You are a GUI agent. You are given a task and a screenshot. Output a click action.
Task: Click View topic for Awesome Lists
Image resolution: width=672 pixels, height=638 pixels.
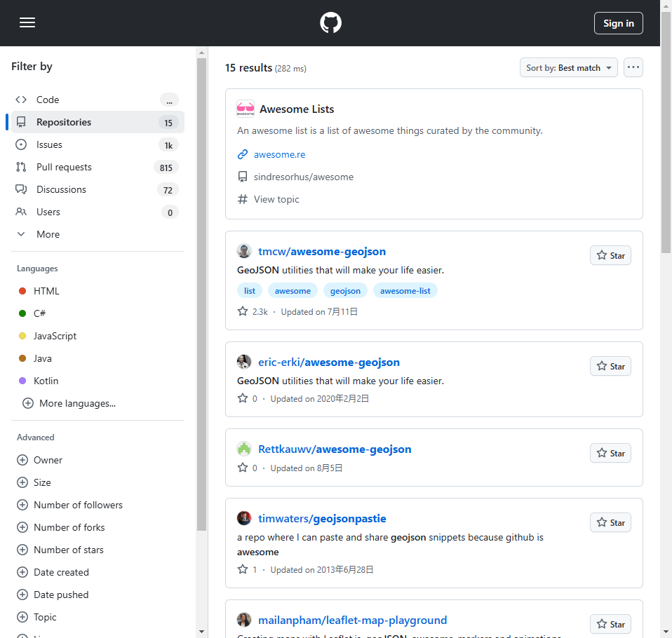pos(276,199)
